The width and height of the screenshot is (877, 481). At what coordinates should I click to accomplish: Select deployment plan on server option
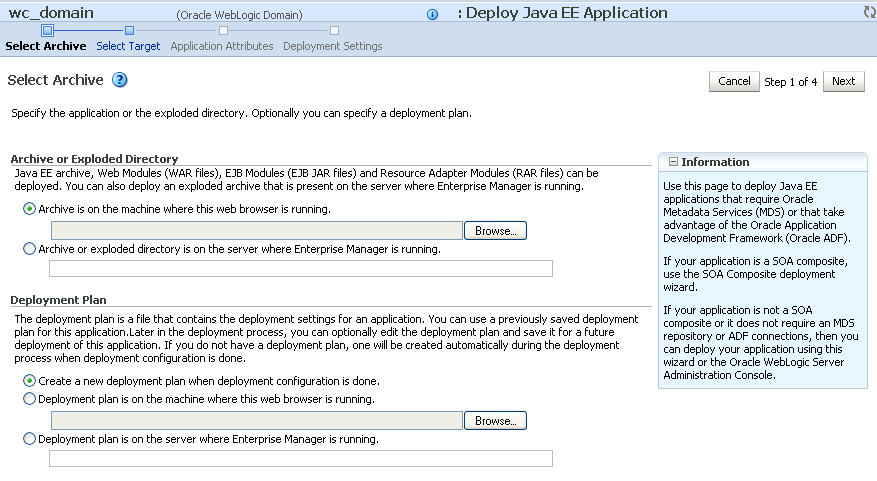click(29, 439)
